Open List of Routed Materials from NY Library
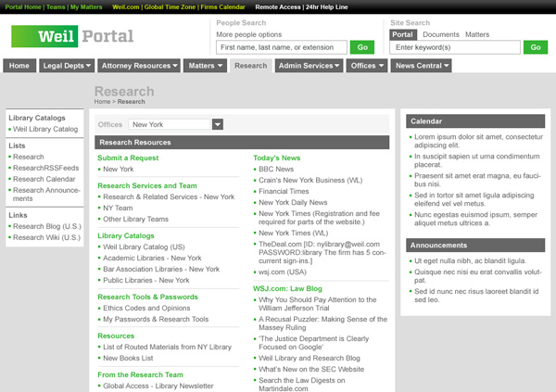This screenshot has height=392, width=556. 168,347
